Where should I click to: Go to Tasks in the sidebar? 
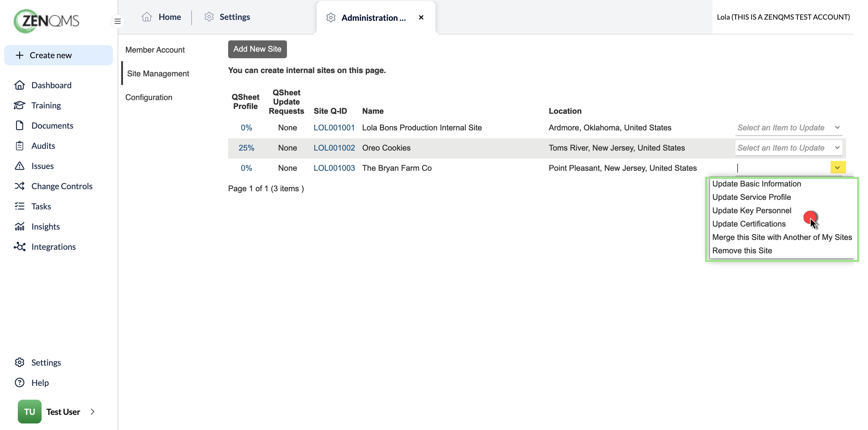pyautogui.click(x=41, y=206)
